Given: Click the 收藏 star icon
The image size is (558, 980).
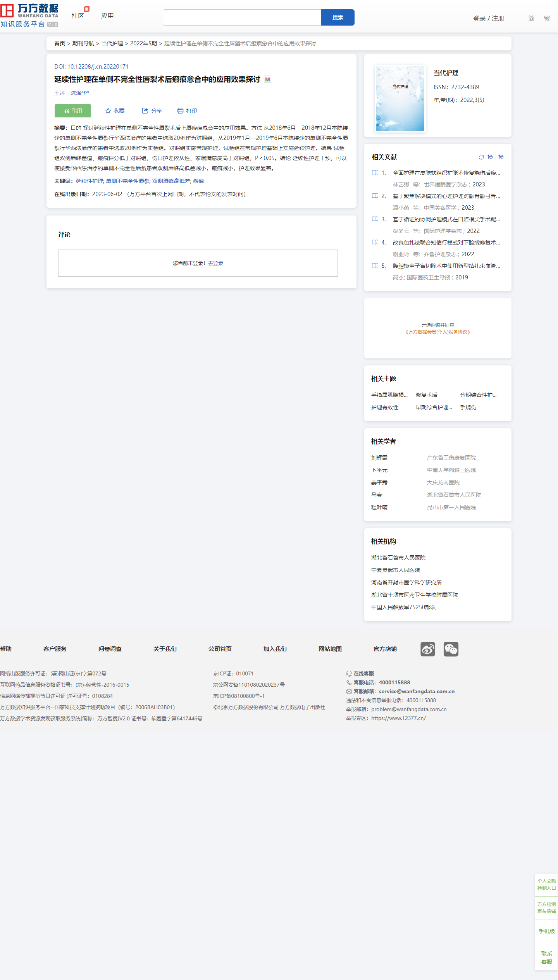Looking at the screenshot, I should pyautogui.click(x=108, y=111).
